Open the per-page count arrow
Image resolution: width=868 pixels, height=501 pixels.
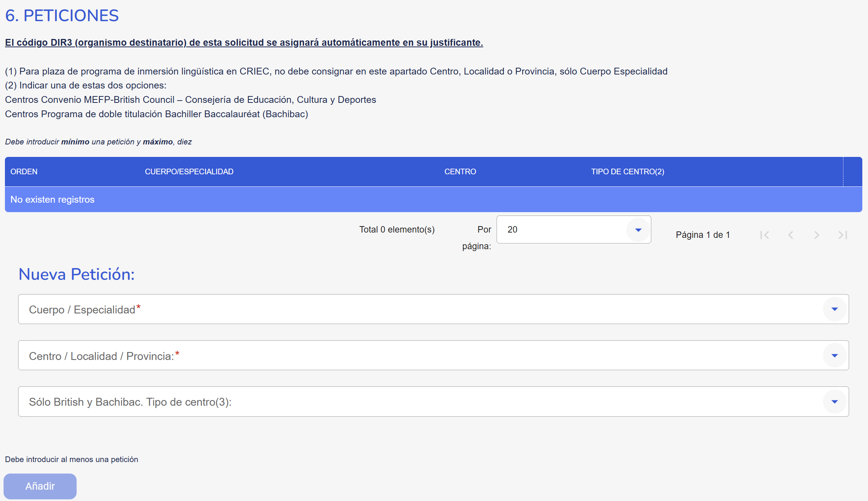(x=638, y=230)
